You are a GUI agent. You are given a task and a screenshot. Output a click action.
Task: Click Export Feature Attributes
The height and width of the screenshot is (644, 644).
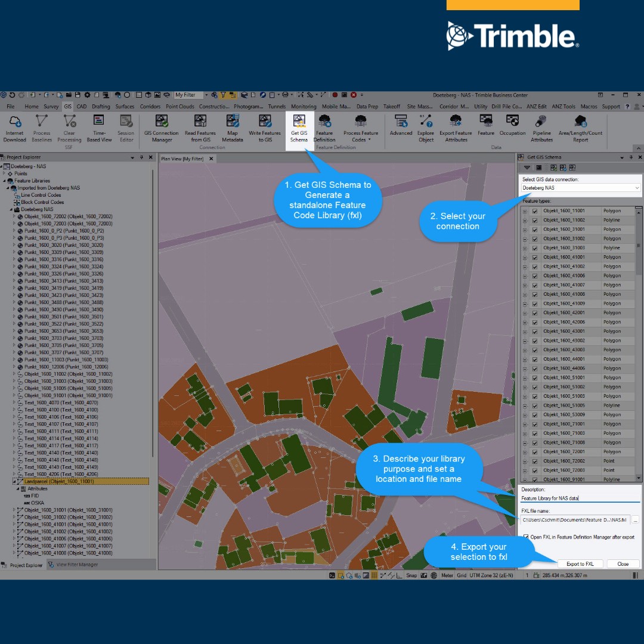click(456, 129)
